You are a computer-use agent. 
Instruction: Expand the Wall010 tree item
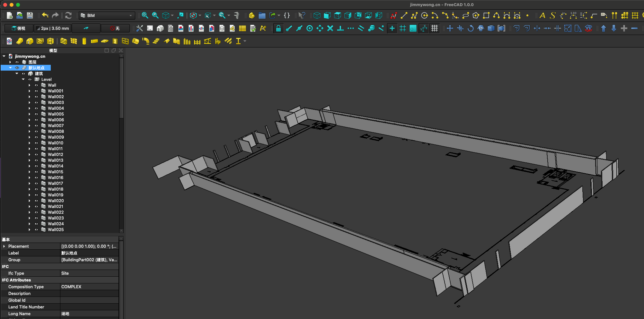(30, 143)
